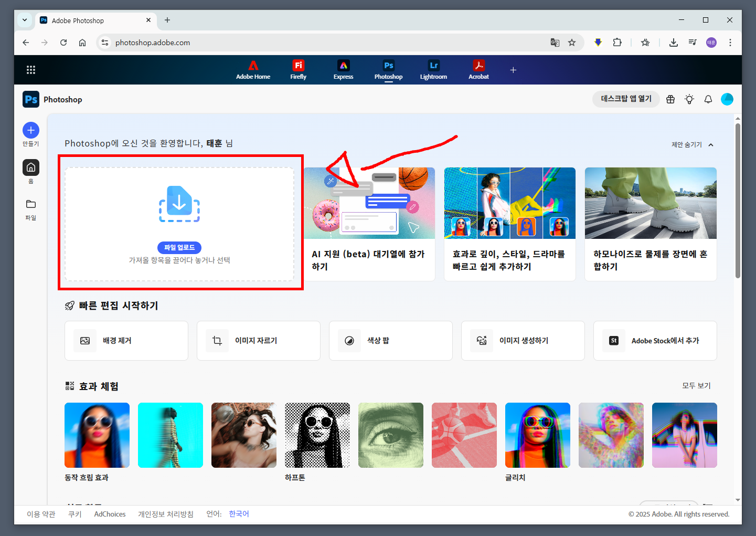This screenshot has width=756, height=536.
Task: Open the gift box icon
Action: (x=670, y=99)
